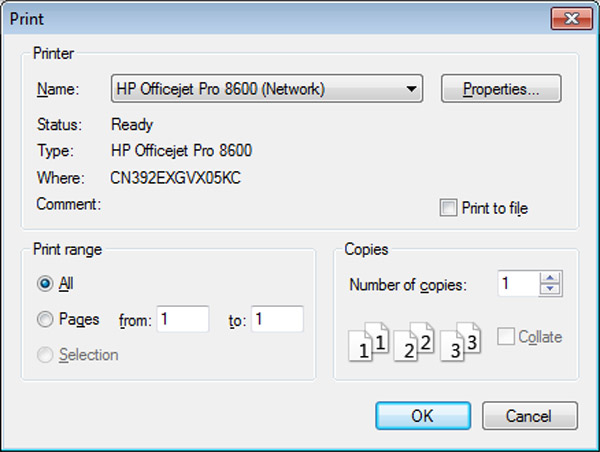The image size is (600, 452).
Task: Open the printer Name dropdown
Action: tap(267, 89)
